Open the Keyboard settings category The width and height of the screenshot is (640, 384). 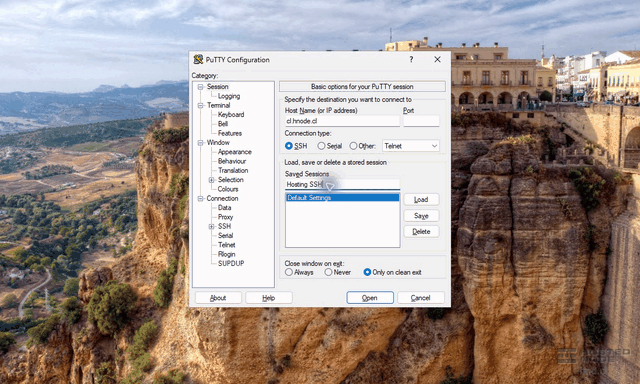pos(231,115)
